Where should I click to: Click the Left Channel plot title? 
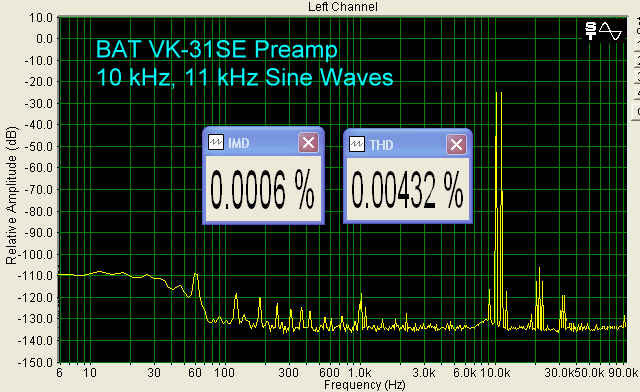pyautogui.click(x=342, y=7)
